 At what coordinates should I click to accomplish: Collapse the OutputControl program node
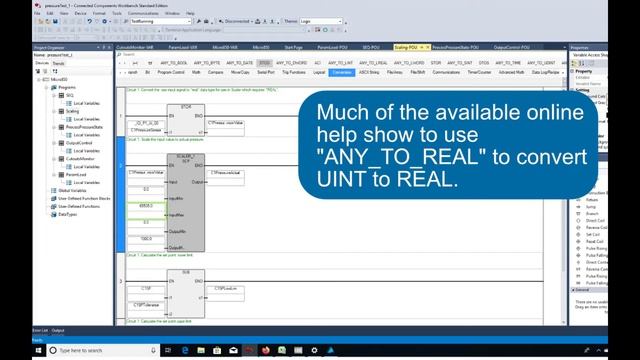coord(54,143)
